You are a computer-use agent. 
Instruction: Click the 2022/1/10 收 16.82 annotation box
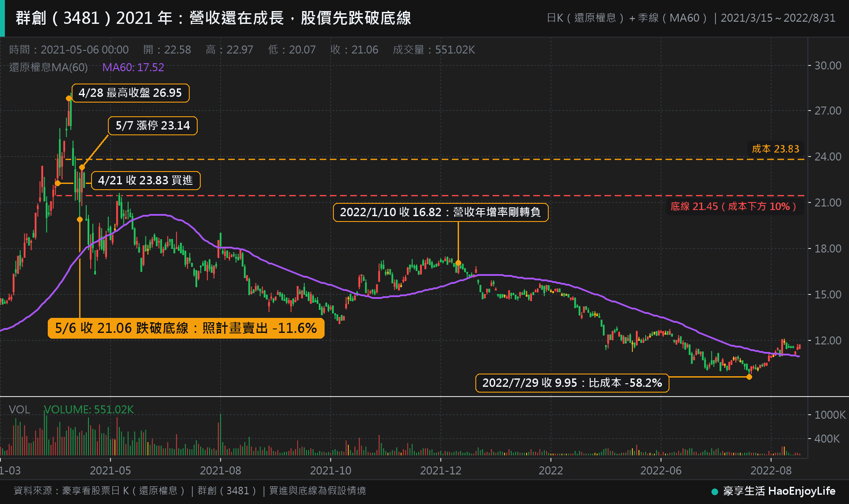point(440,212)
